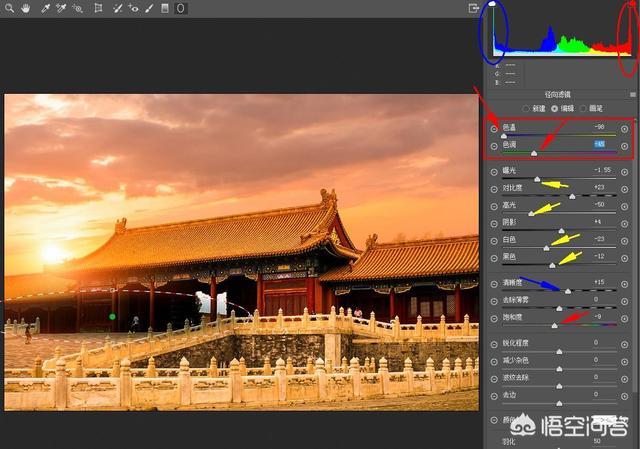
Task: Click minus button for 色温 temperature
Action: [x=494, y=129]
